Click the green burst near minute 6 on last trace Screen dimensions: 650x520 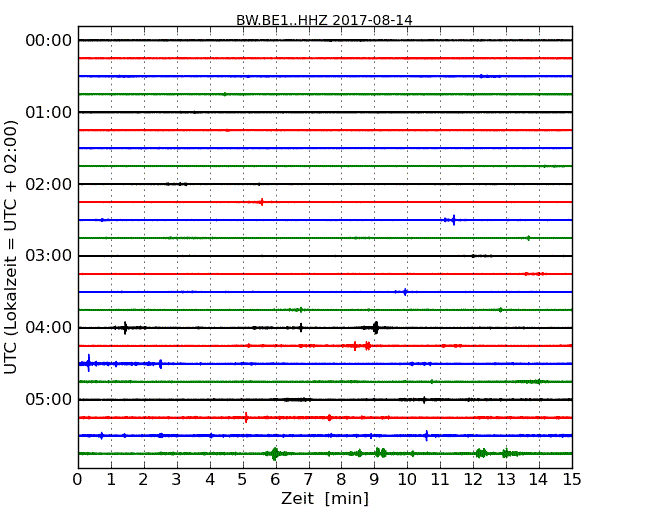[x=274, y=454]
